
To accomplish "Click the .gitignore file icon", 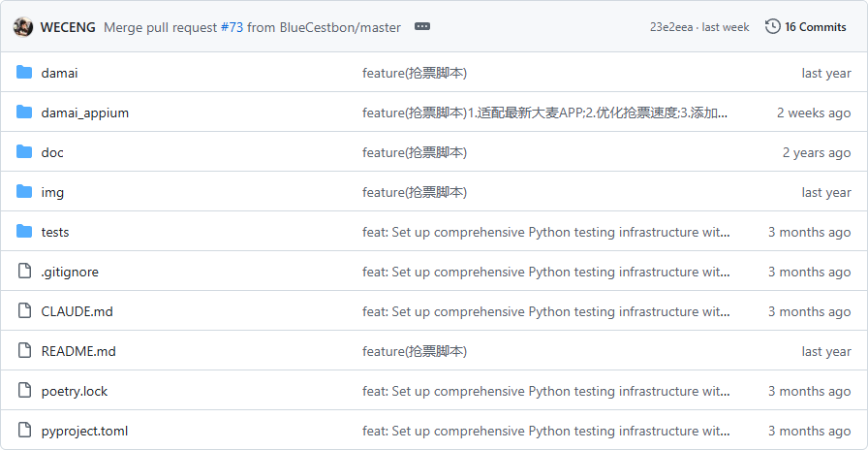I will coord(24,272).
